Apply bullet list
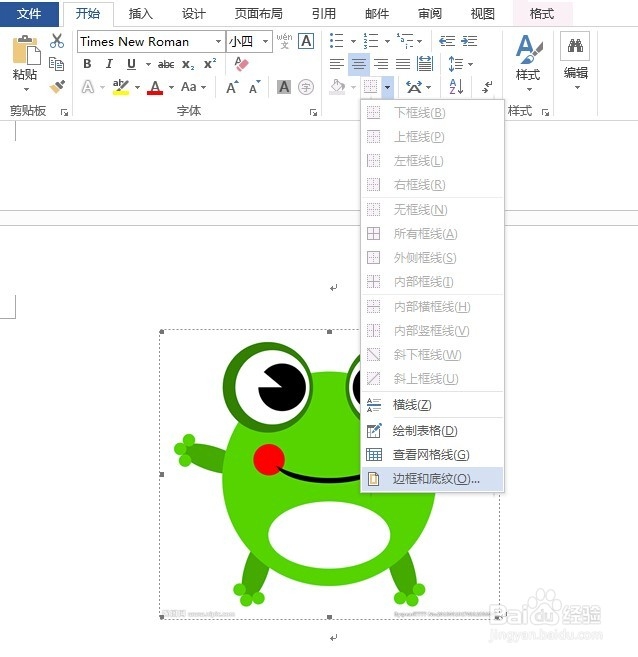The height and width of the screenshot is (657, 638). (x=336, y=41)
